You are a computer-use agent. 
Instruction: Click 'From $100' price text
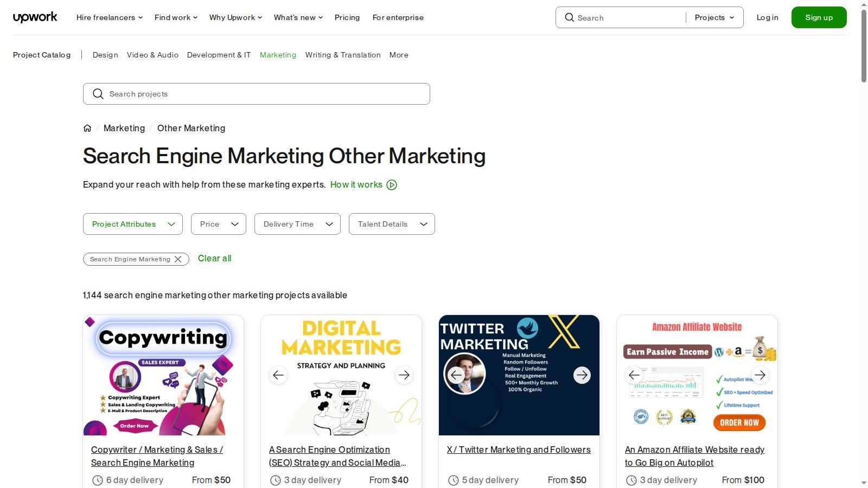743,480
